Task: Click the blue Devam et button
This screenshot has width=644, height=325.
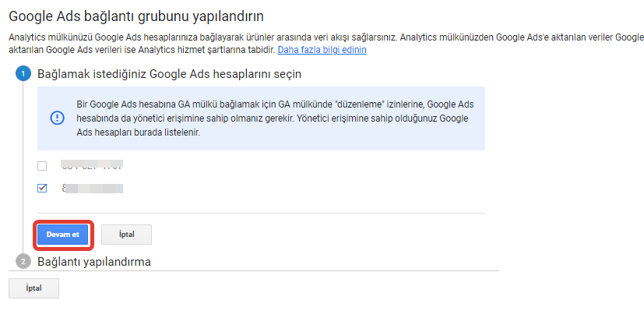Action: (63, 235)
